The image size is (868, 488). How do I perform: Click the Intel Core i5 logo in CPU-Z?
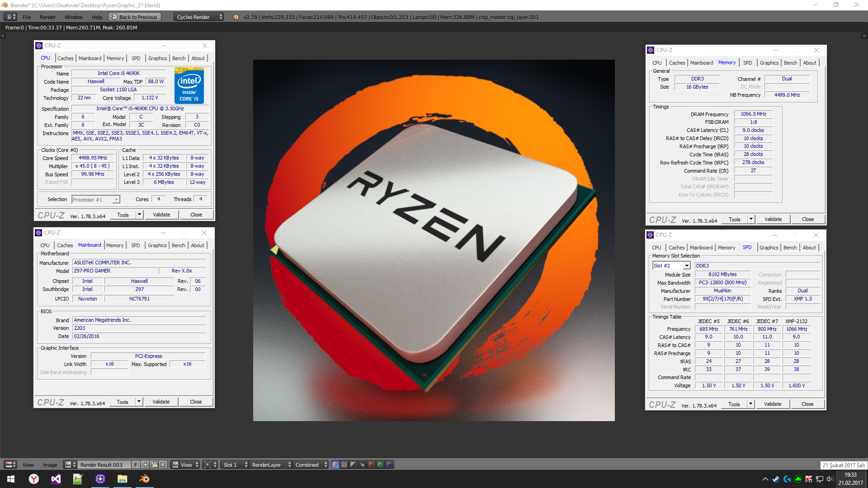189,86
